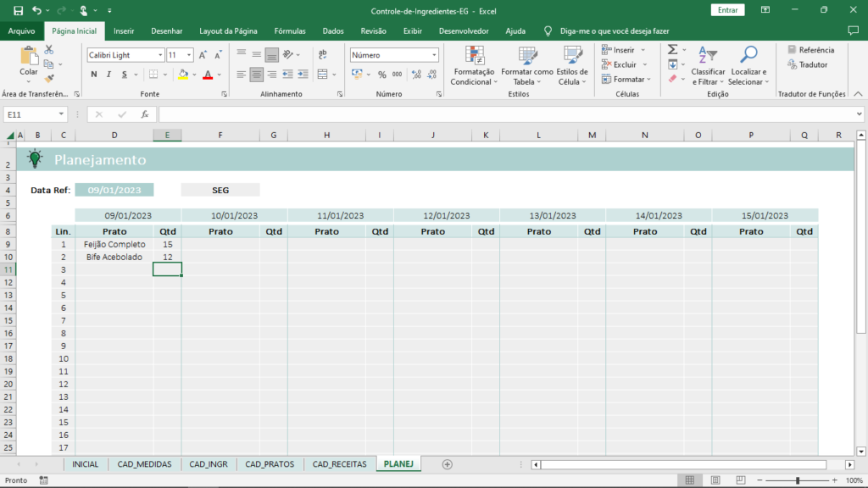Click the AutoSum sigma icon
This screenshot has height=488, width=868.
(x=672, y=50)
